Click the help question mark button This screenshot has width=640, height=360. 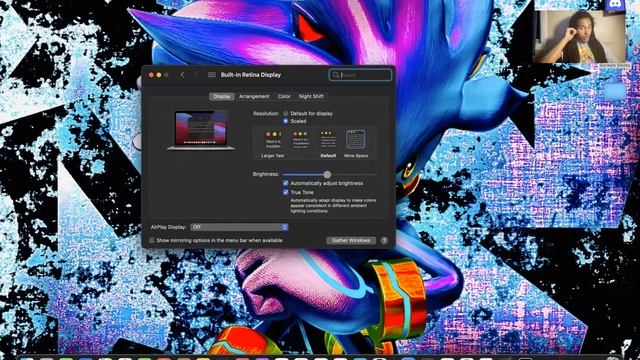pyautogui.click(x=384, y=240)
